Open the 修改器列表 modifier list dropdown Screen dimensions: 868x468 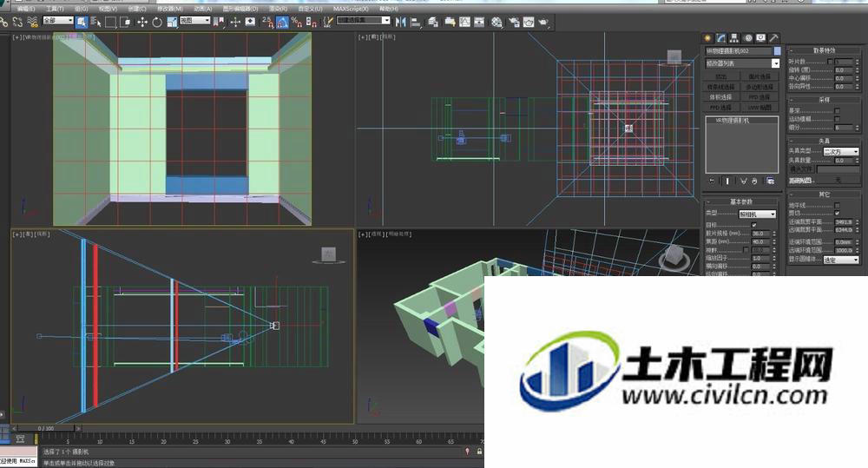[742, 63]
